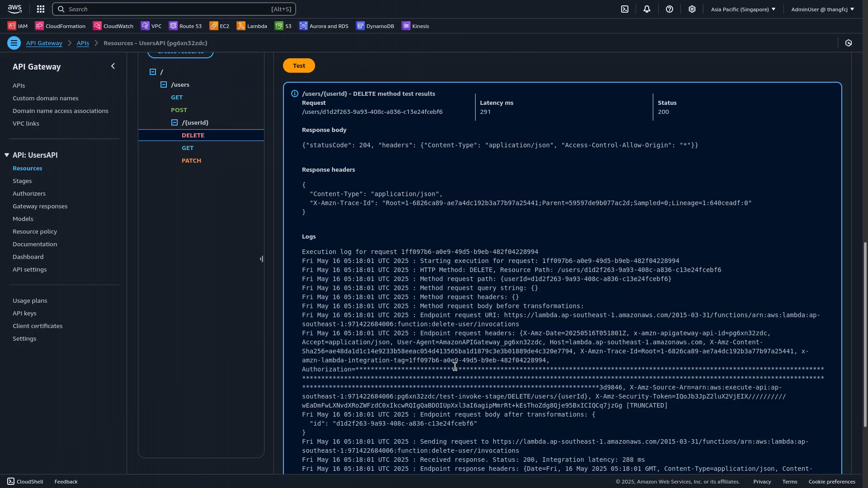Collapse the root / resource node
The width and height of the screenshot is (868, 488).
pyautogui.click(x=153, y=72)
